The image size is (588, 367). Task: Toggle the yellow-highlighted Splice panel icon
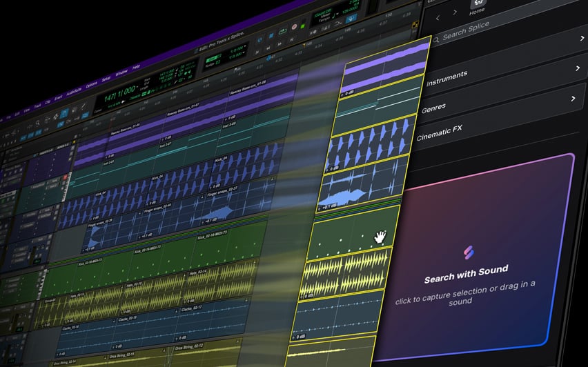[x=414, y=26]
